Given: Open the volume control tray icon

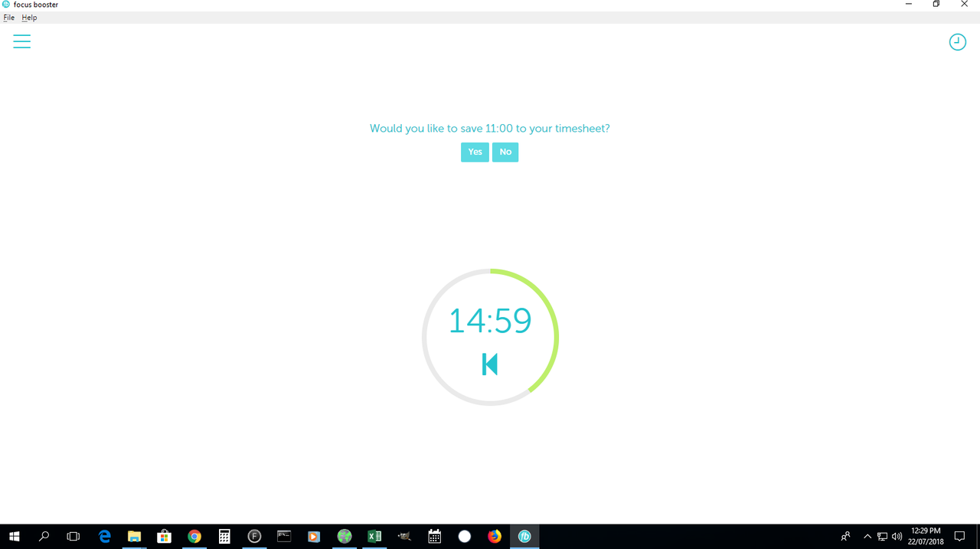Looking at the screenshot, I should (897, 537).
